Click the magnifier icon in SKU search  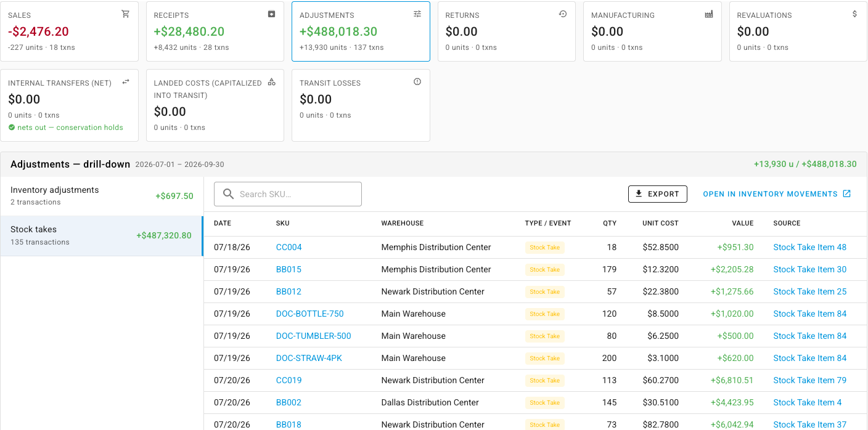point(228,194)
